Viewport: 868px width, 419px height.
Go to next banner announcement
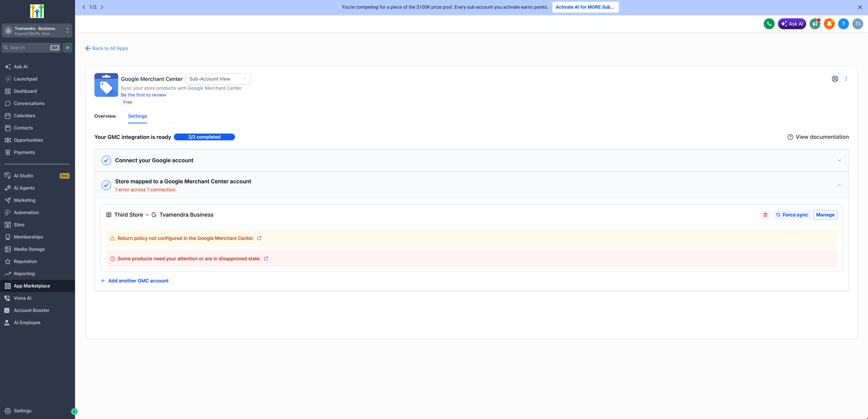coord(102,7)
